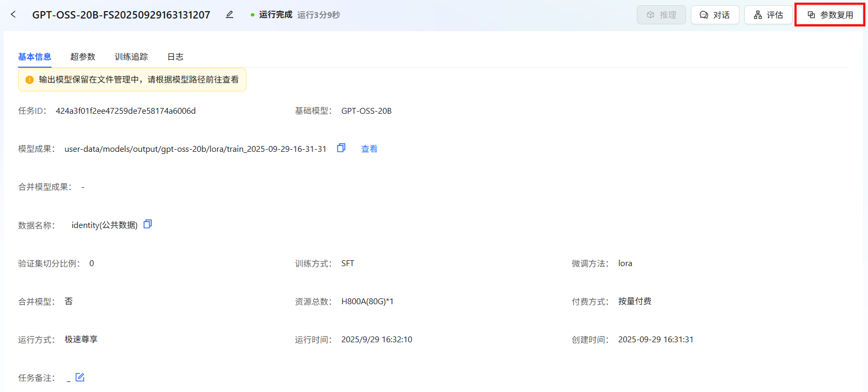Click creation time 2025-09-29 16:31:31
Viewport: 868px width, 392px height.
(x=655, y=340)
